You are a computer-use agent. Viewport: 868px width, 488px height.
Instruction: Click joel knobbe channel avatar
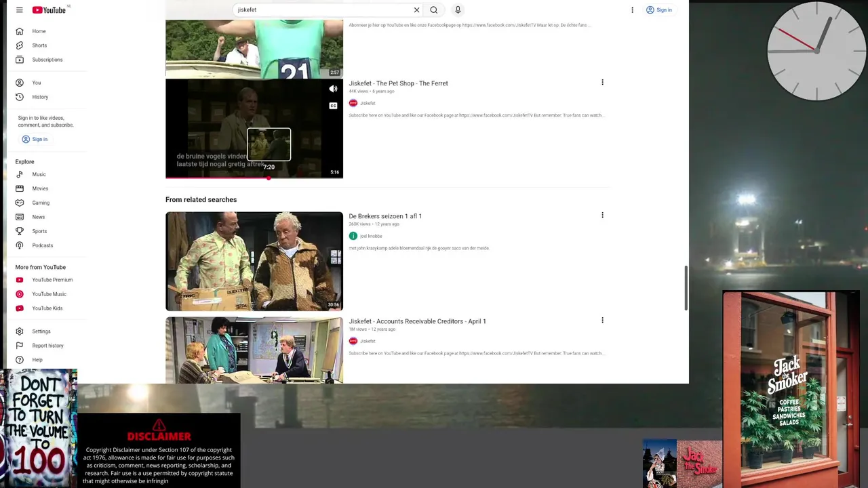tap(353, 236)
